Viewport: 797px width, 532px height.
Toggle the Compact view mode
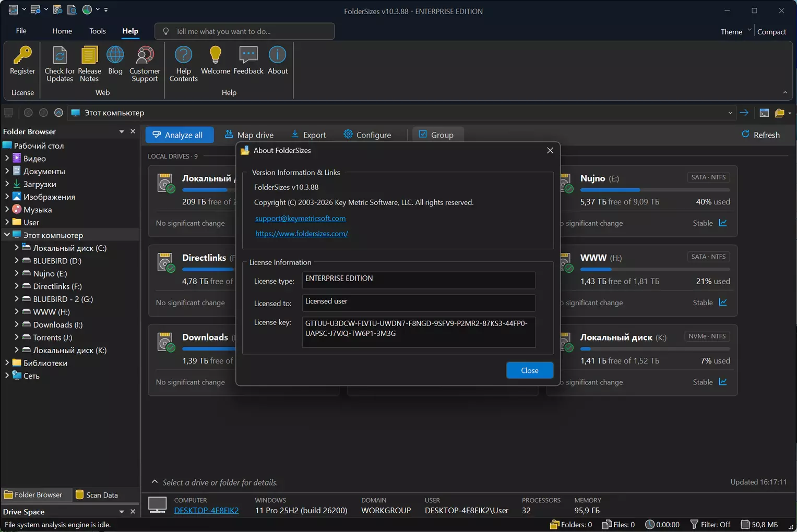[x=771, y=32]
